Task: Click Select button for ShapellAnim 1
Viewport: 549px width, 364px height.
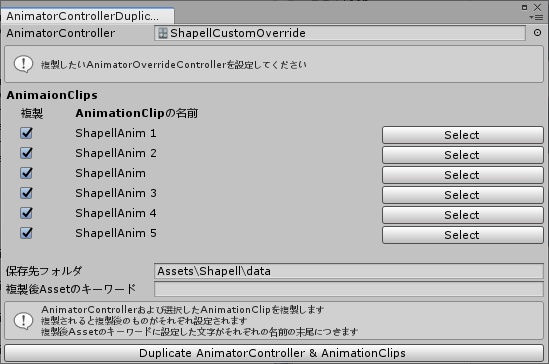Action: click(x=463, y=135)
